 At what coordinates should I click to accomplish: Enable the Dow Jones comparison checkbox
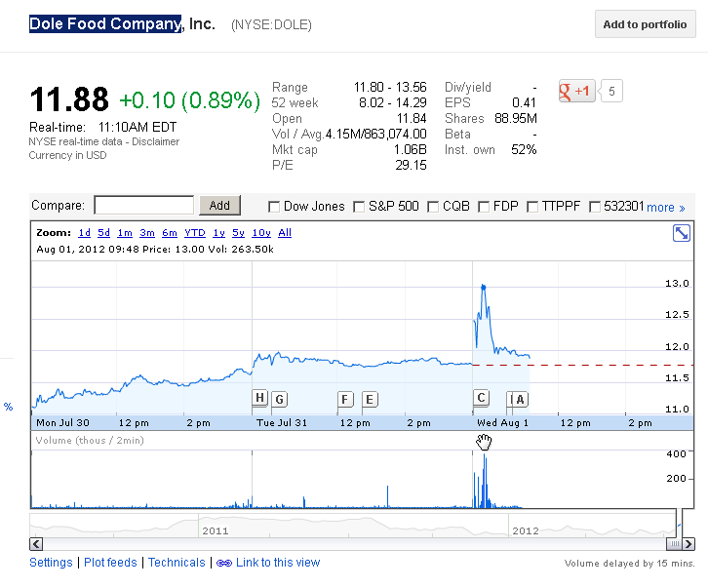(273, 207)
